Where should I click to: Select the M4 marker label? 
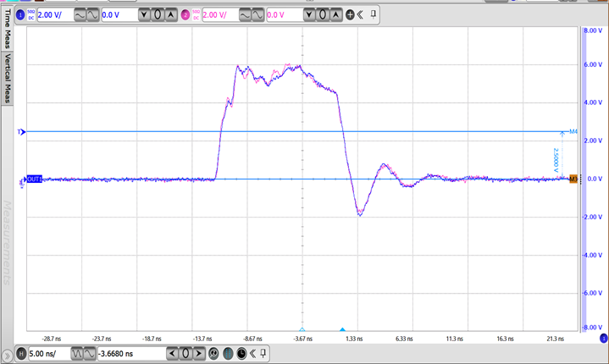click(573, 131)
